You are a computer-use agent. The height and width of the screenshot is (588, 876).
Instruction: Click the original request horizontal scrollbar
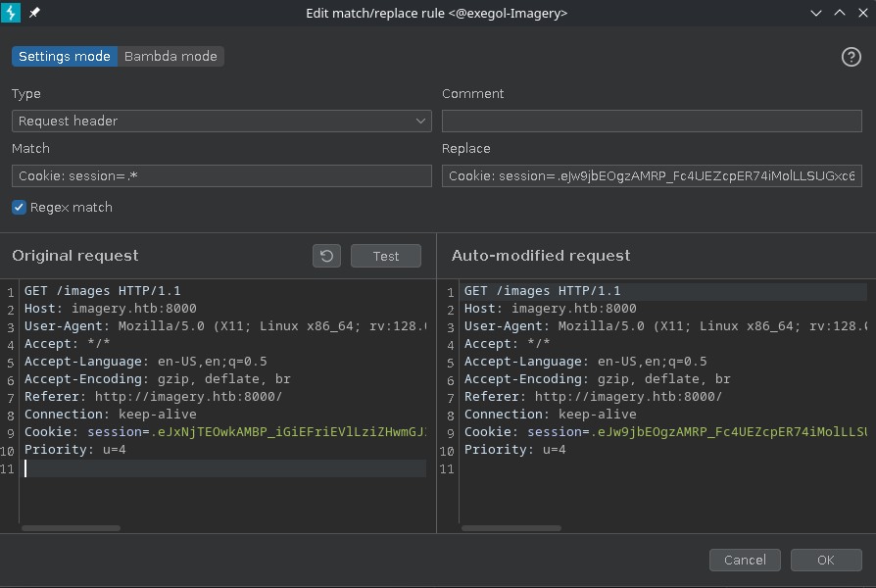click(71, 528)
